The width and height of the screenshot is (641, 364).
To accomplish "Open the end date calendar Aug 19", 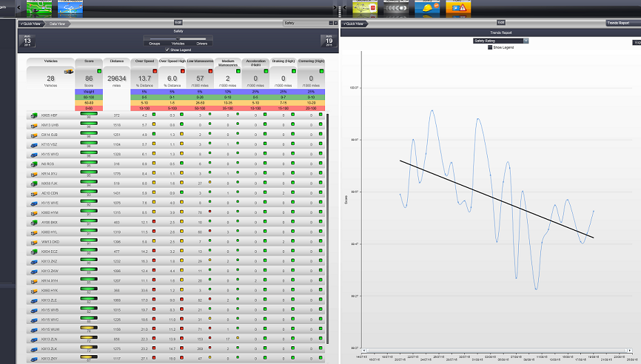I will (327, 39).
